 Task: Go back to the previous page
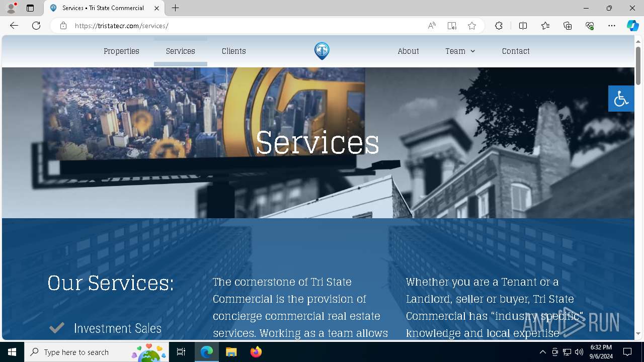tap(14, 26)
